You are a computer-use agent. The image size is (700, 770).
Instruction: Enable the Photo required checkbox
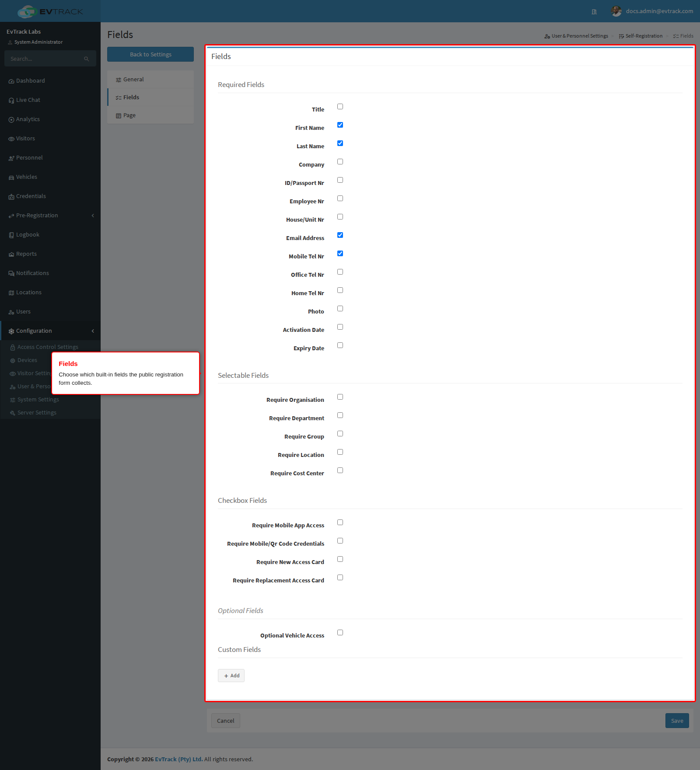[x=340, y=309]
